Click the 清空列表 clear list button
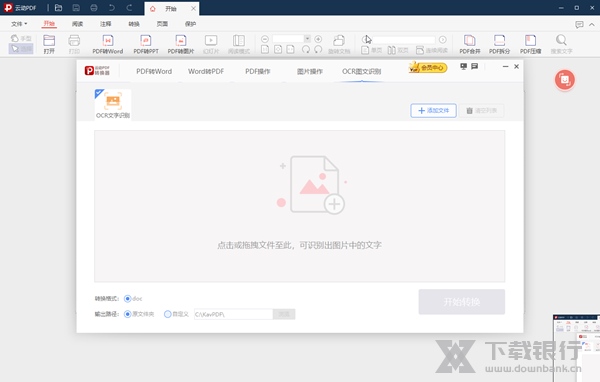Image resolution: width=600 pixels, height=382 pixels. [481, 111]
